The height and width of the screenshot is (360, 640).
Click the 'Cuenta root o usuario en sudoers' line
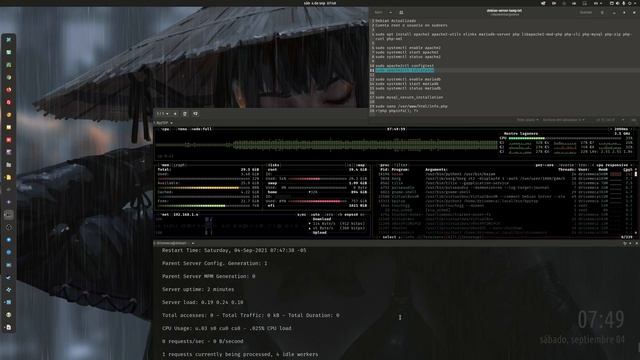pos(411,25)
